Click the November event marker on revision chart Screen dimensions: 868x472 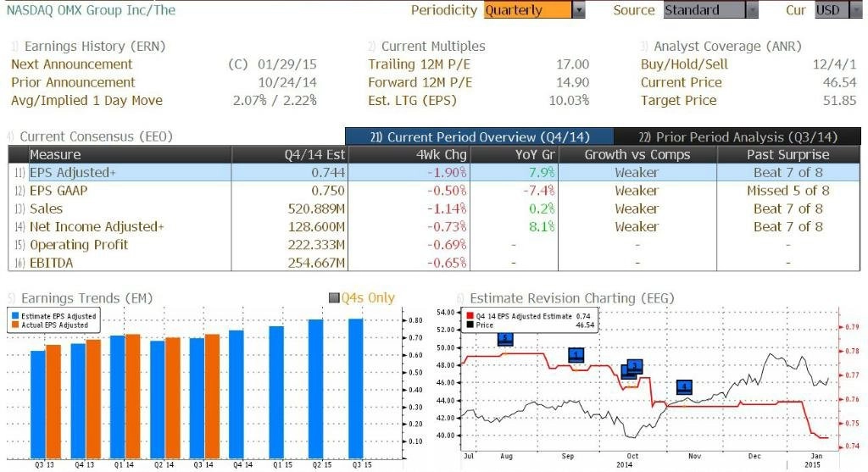click(x=685, y=387)
